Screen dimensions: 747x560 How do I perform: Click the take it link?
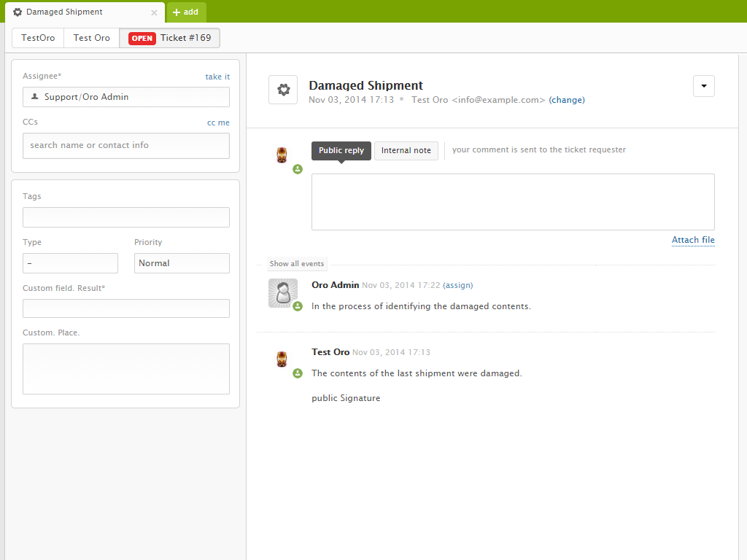coord(217,77)
